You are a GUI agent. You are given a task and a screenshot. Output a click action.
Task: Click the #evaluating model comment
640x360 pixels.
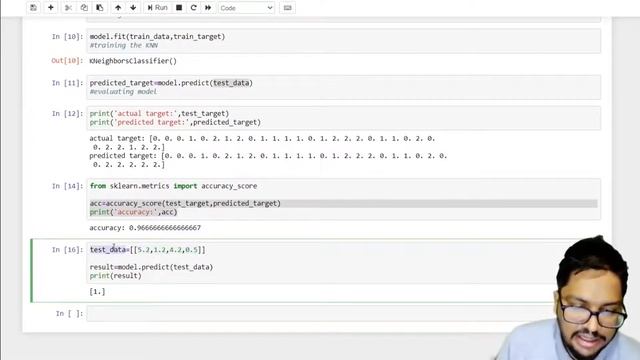click(123, 92)
